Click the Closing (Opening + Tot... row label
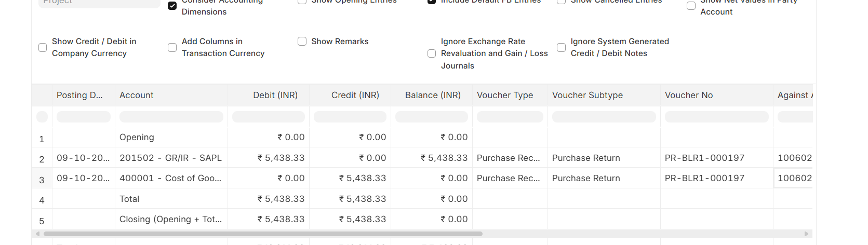Screen dimensions: 868x245 (x=170, y=220)
